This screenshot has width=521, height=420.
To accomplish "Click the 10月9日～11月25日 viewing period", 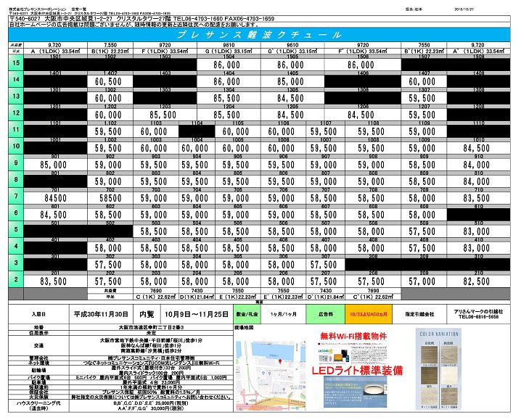I will (197, 314).
